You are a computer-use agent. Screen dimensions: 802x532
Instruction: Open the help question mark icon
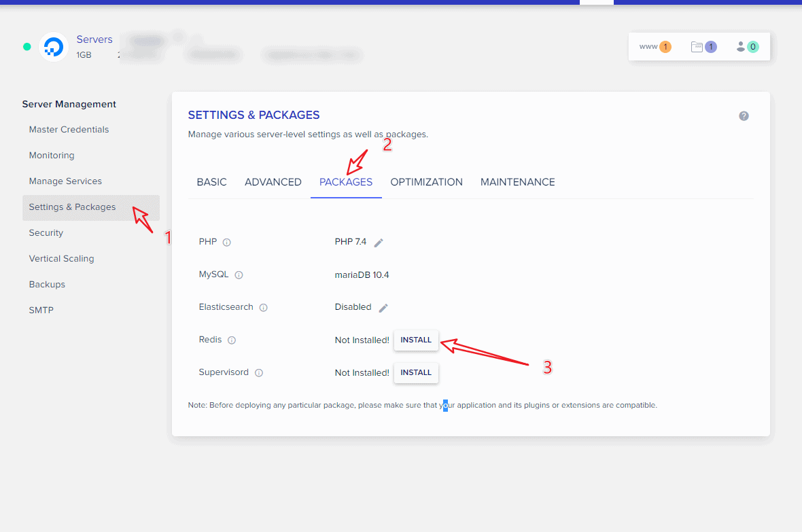pos(744,116)
